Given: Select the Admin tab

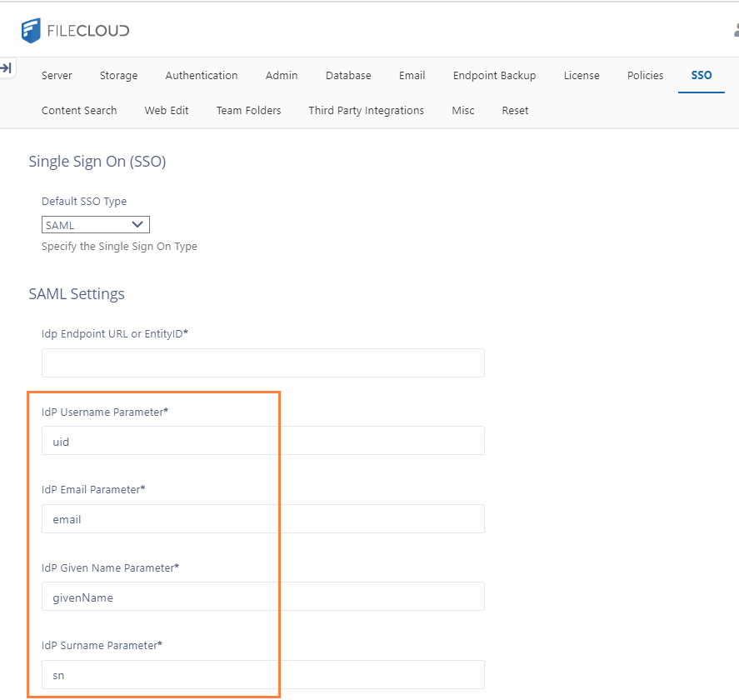Looking at the screenshot, I should tap(282, 76).
